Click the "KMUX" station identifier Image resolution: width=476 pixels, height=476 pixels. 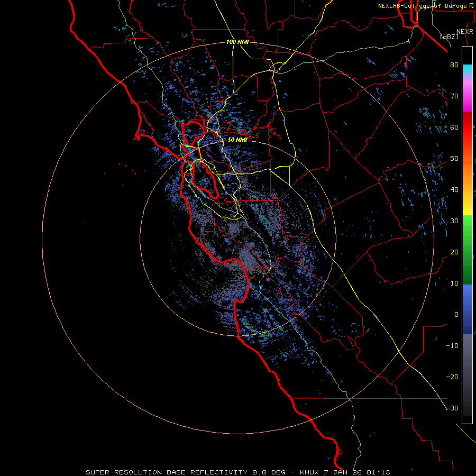click(309, 472)
